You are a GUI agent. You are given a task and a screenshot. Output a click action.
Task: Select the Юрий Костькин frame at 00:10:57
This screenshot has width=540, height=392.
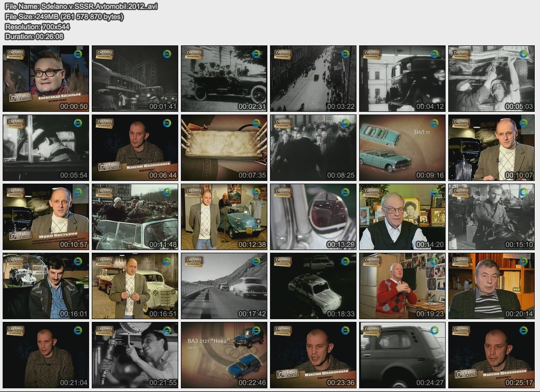point(45,217)
